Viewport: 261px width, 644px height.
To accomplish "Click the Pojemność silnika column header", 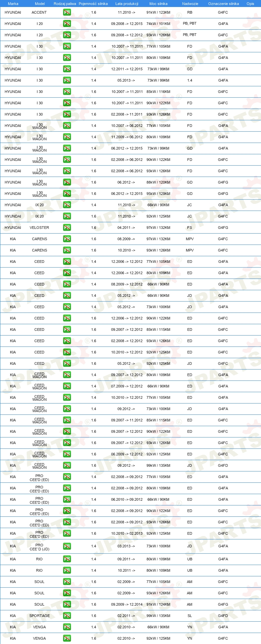I will [x=93, y=4].
